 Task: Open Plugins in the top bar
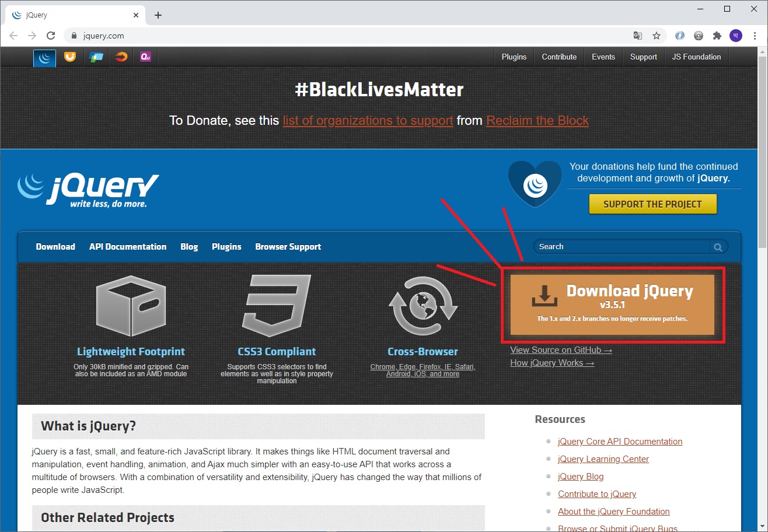514,57
